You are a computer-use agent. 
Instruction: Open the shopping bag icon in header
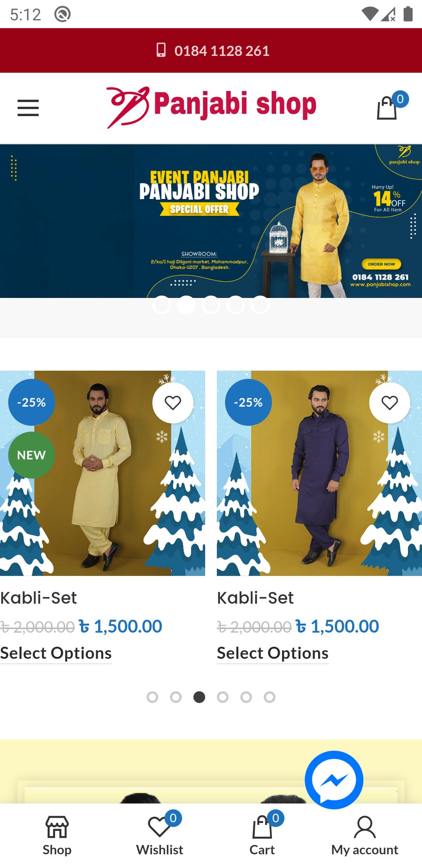(387, 108)
